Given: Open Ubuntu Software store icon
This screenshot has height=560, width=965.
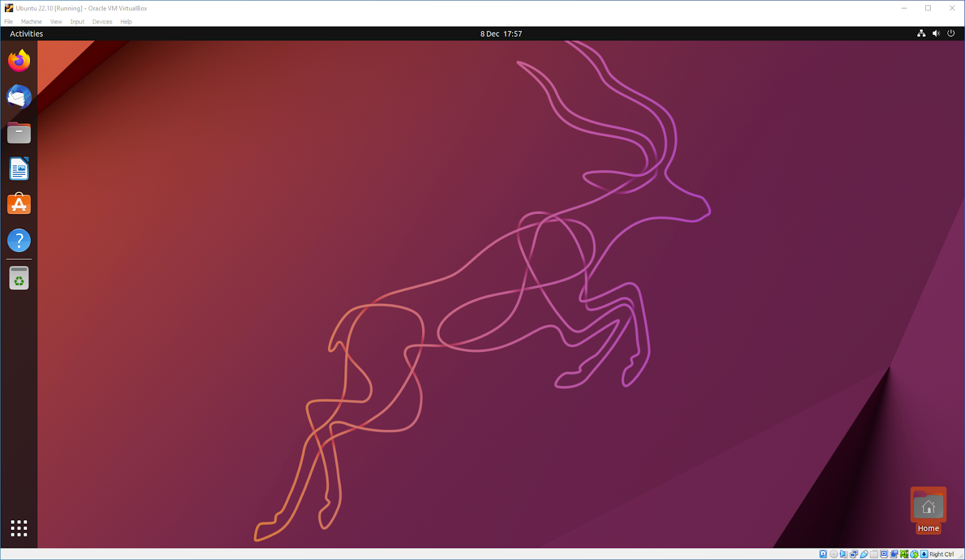Looking at the screenshot, I should pos(19,205).
